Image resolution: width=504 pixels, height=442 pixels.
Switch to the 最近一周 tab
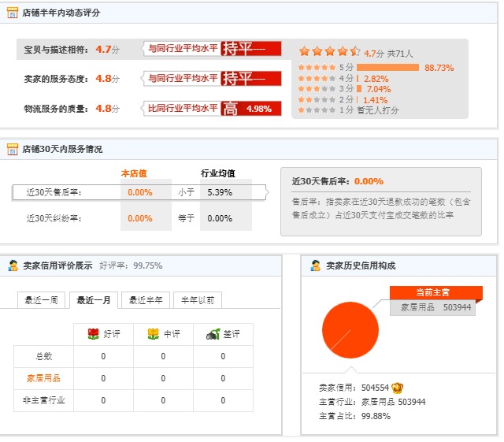click(x=41, y=300)
